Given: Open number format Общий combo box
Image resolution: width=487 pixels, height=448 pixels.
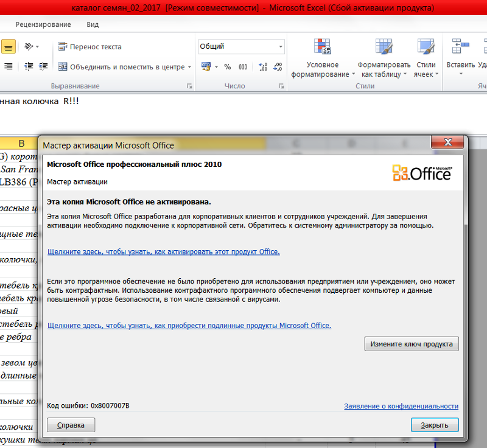Looking at the screenshot, I should (241, 46).
